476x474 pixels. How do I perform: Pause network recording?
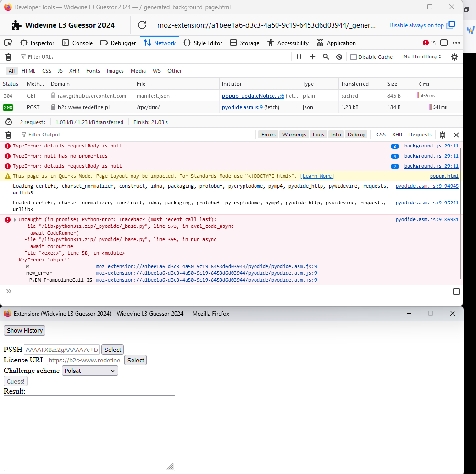299,57
